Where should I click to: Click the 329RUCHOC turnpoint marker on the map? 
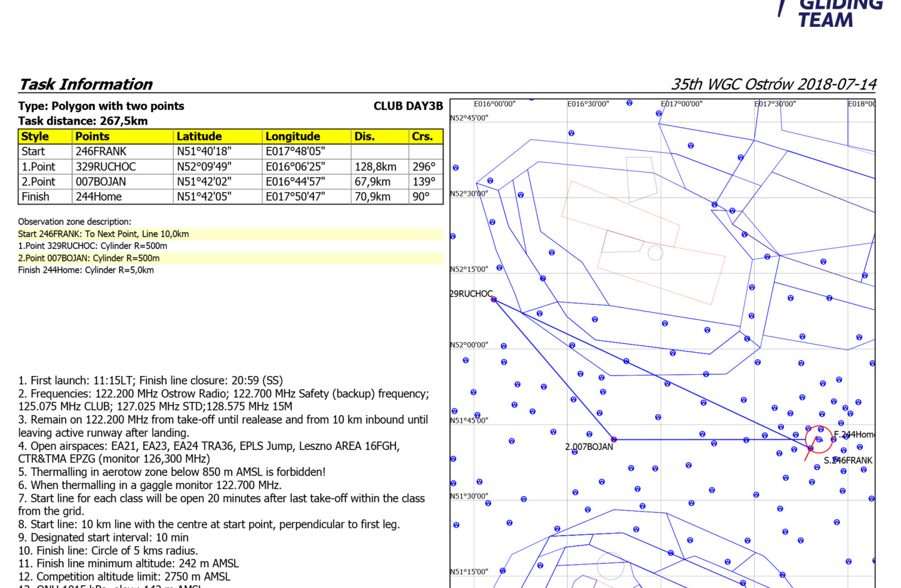coord(494,300)
